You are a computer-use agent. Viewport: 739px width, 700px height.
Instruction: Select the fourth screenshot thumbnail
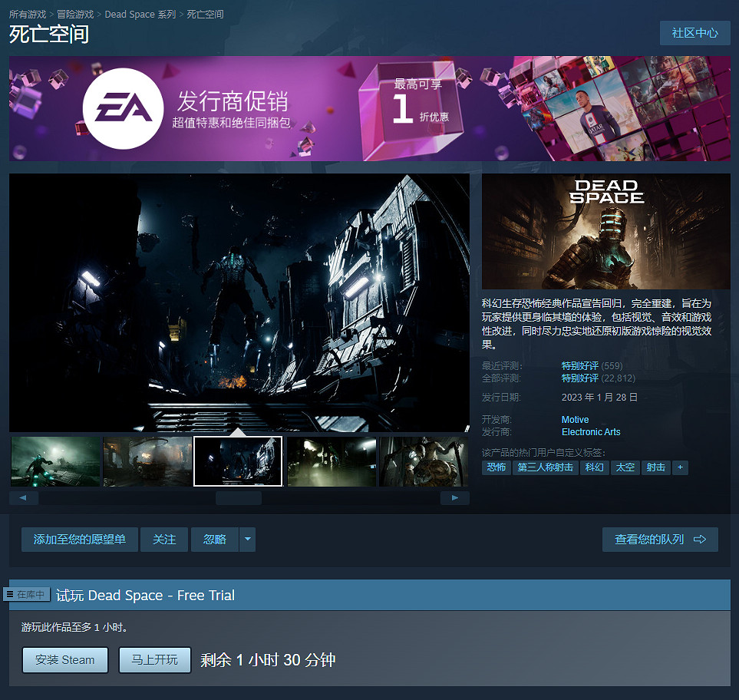(331, 461)
